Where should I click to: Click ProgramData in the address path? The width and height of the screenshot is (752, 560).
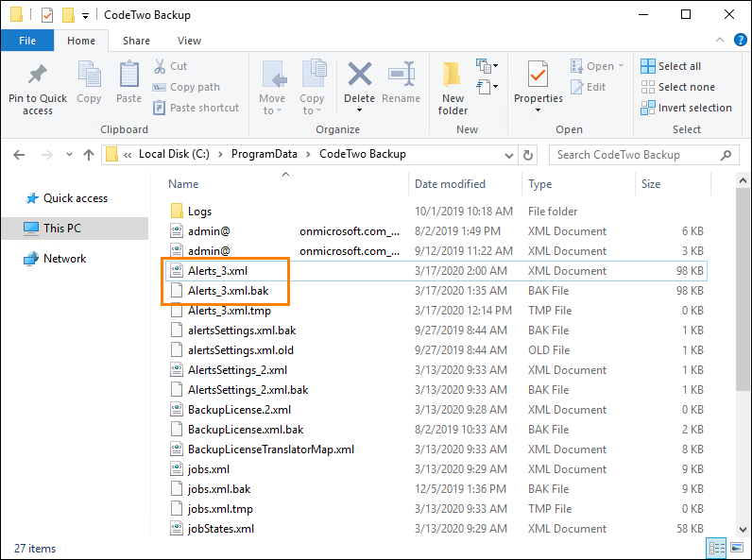point(265,154)
